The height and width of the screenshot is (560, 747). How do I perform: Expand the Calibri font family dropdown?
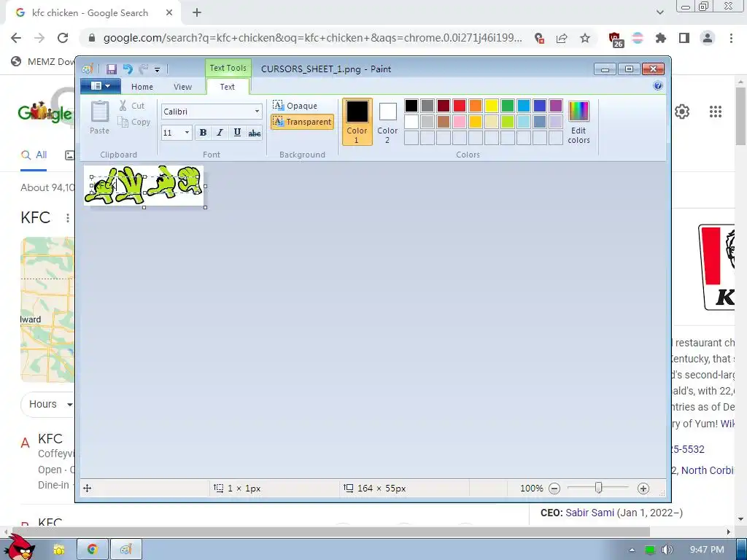[257, 112]
